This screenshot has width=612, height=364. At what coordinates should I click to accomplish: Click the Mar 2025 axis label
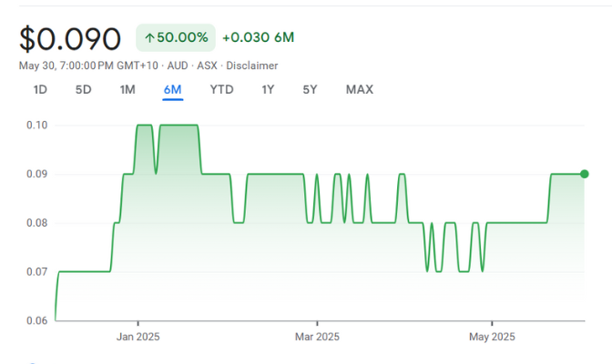(317, 337)
